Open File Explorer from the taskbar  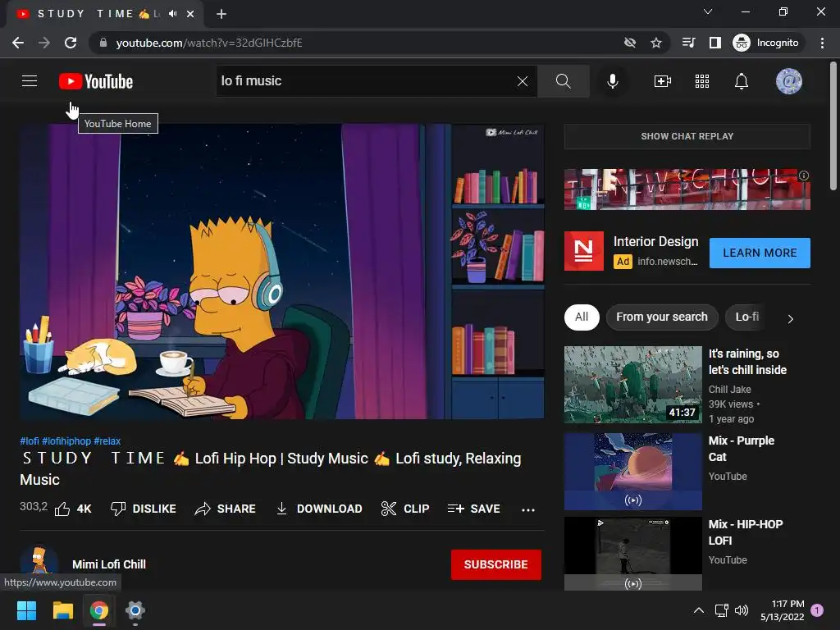[62, 610]
